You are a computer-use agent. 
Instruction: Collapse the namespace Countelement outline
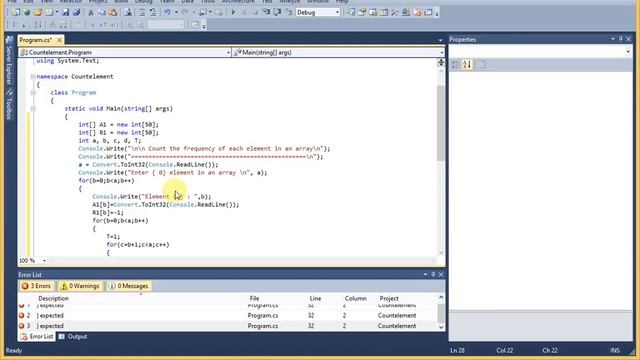click(x=33, y=76)
